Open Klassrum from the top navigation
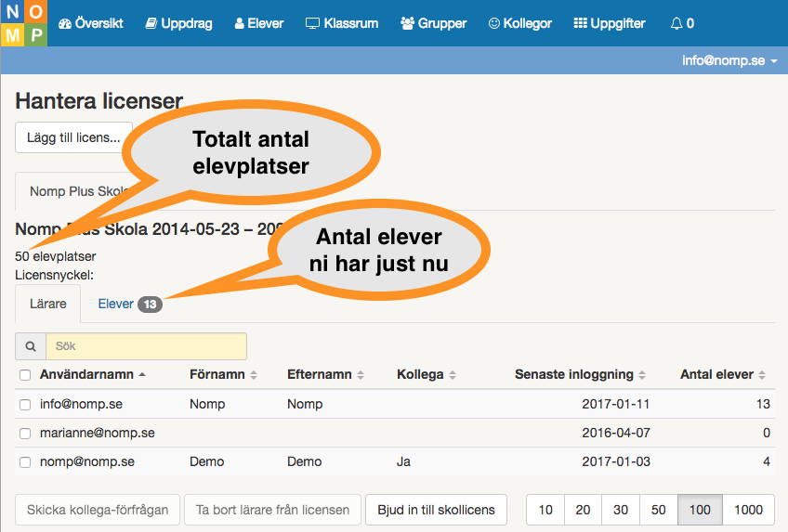Viewport: 788px width, 532px height. point(342,23)
